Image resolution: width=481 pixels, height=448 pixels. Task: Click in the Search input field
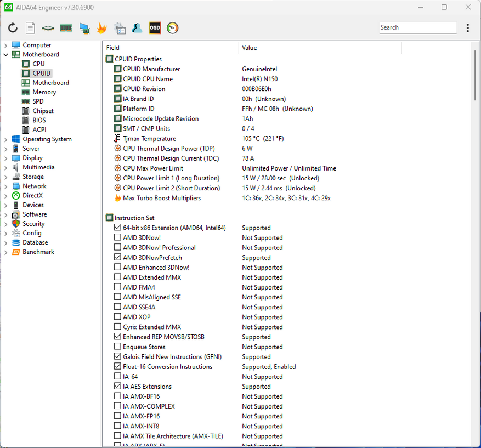[417, 27]
